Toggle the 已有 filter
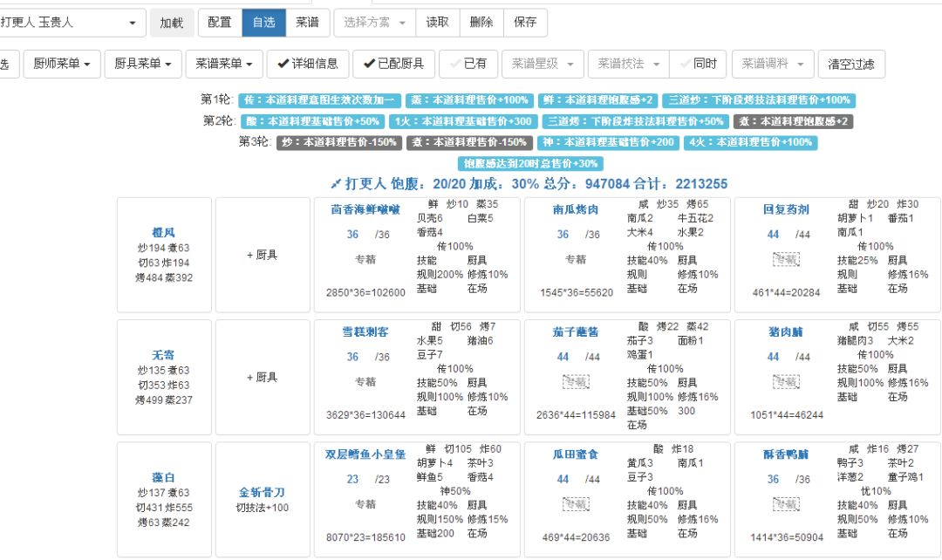This screenshot has height=560, width=942. click(468, 64)
